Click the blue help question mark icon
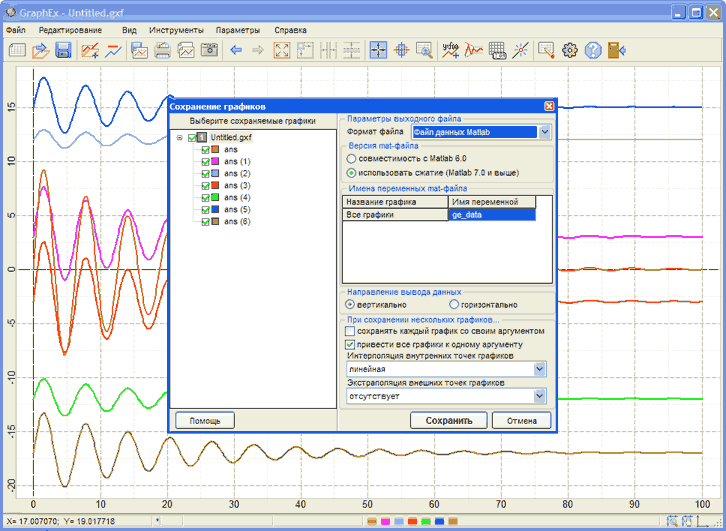Screen dimensions: 726x531 coord(593,50)
